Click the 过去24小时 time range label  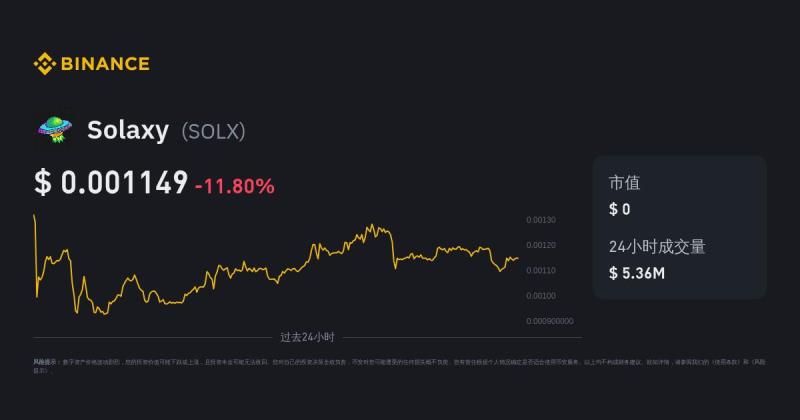point(307,337)
